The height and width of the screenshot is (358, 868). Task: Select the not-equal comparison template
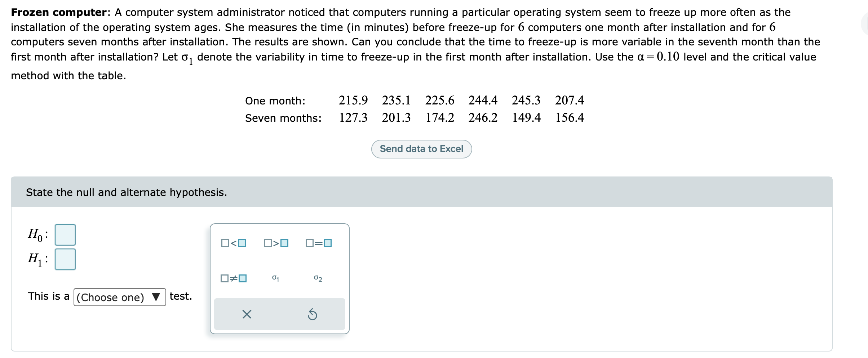[233, 278]
